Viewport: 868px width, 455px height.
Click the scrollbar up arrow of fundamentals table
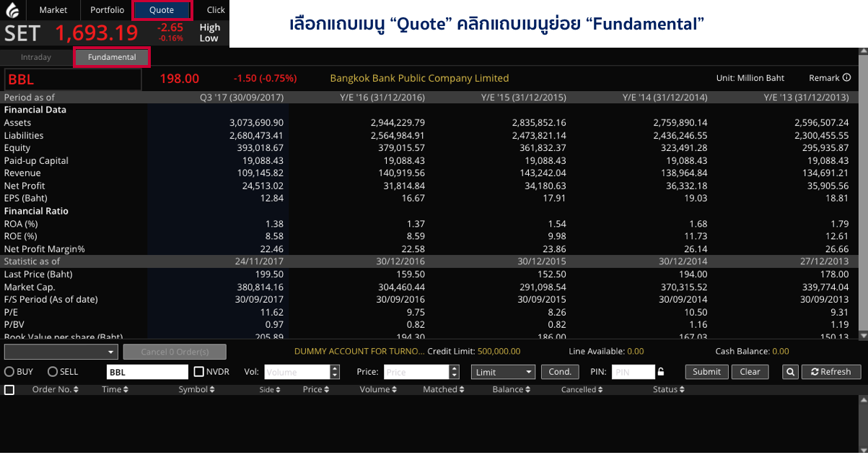pyautogui.click(x=864, y=51)
